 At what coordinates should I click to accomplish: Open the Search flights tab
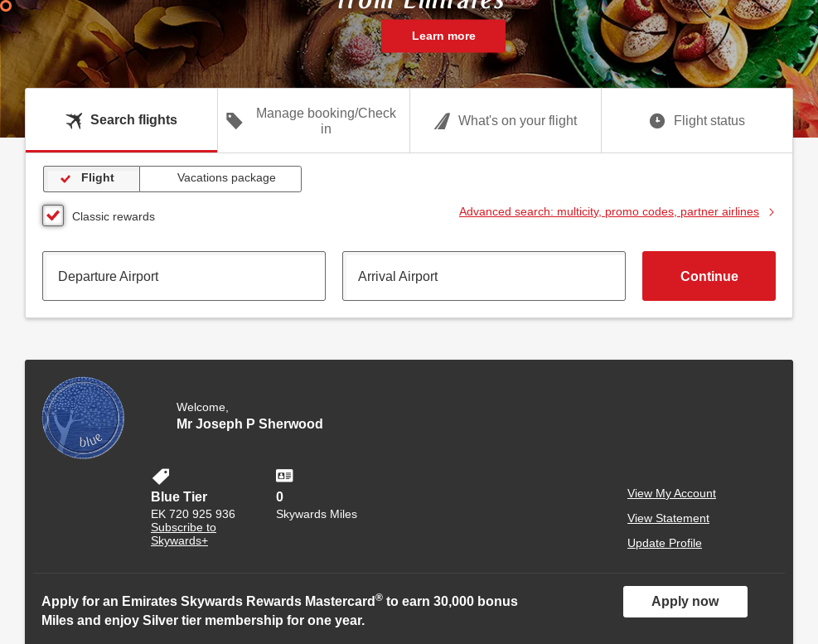tap(121, 120)
